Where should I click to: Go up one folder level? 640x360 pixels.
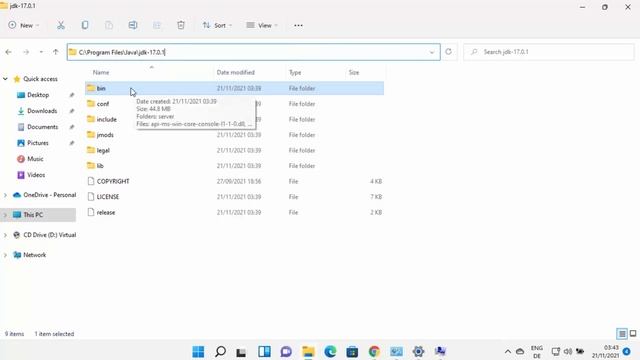(56, 52)
